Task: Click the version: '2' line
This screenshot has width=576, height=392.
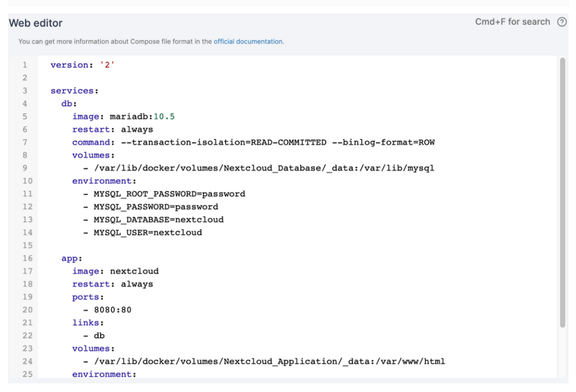Action: [83, 65]
